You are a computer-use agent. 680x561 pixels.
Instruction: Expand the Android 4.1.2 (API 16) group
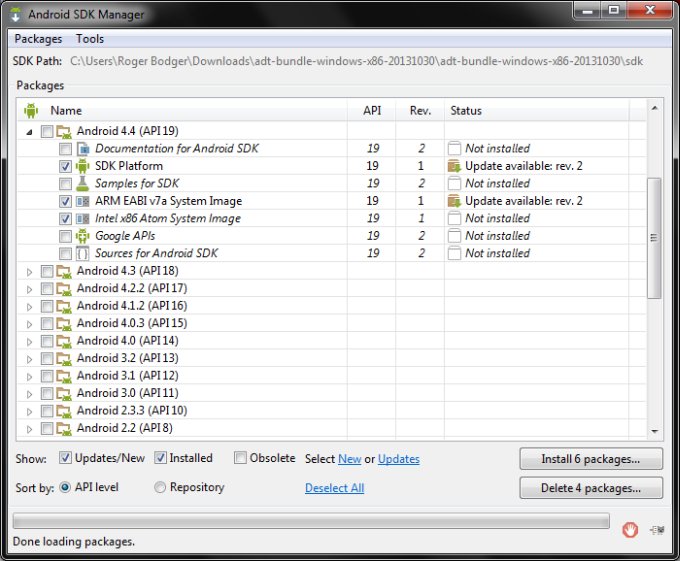[x=29, y=307]
